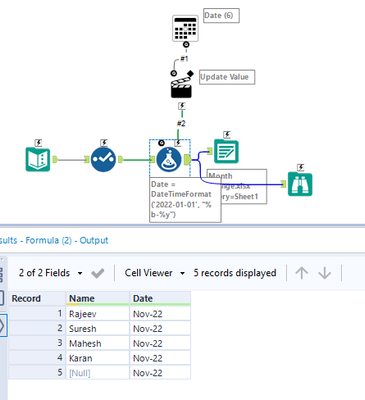Click lightning badge below Update Value action

click(182, 106)
